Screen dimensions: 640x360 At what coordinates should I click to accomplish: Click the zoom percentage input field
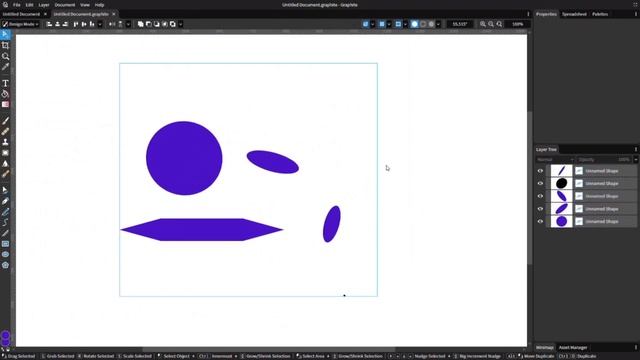(x=518, y=24)
